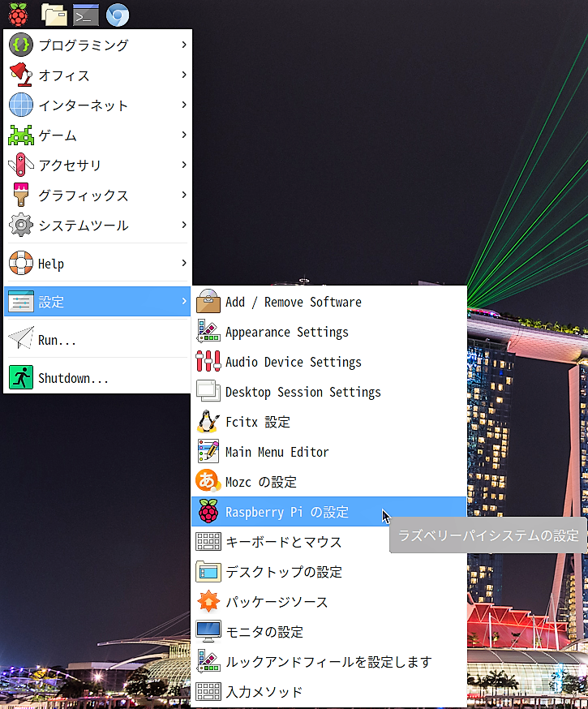The width and height of the screenshot is (588, 709).
Task: Click the デスクトップの設定 window icon
Action: point(208,572)
